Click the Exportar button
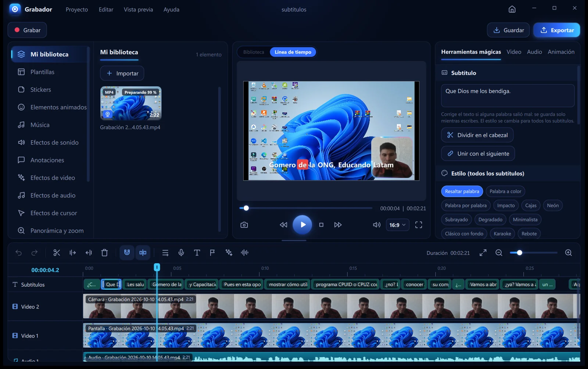 pyautogui.click(x=557, y=30)
